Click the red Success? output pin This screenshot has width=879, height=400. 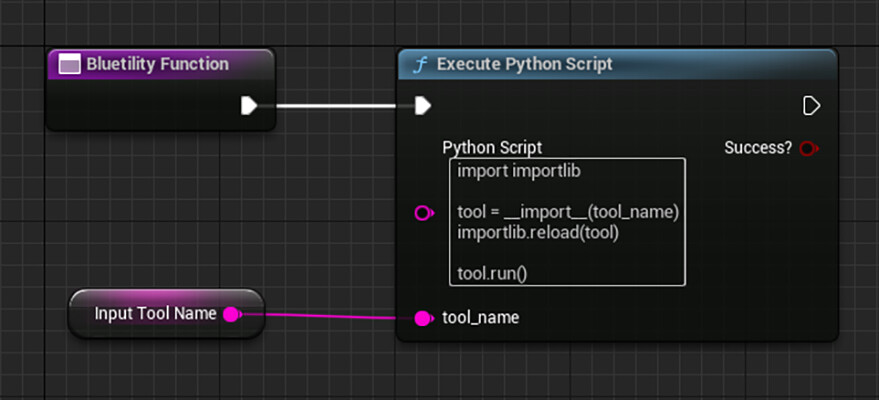pos(808,148)
